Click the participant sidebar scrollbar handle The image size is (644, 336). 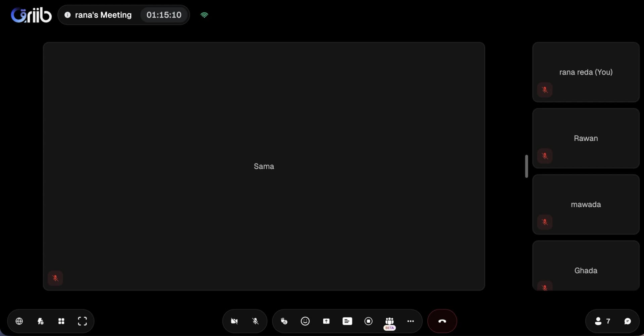tap(527, 166)
